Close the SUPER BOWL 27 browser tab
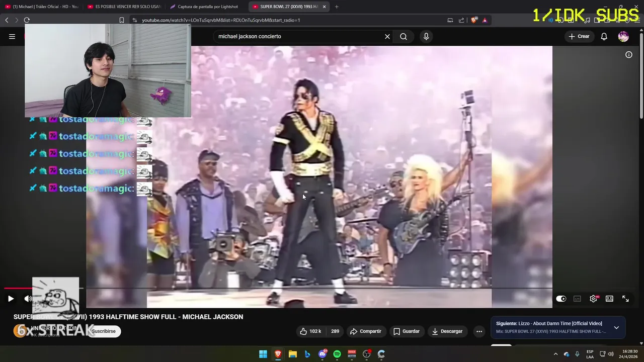 pos(324,7)
